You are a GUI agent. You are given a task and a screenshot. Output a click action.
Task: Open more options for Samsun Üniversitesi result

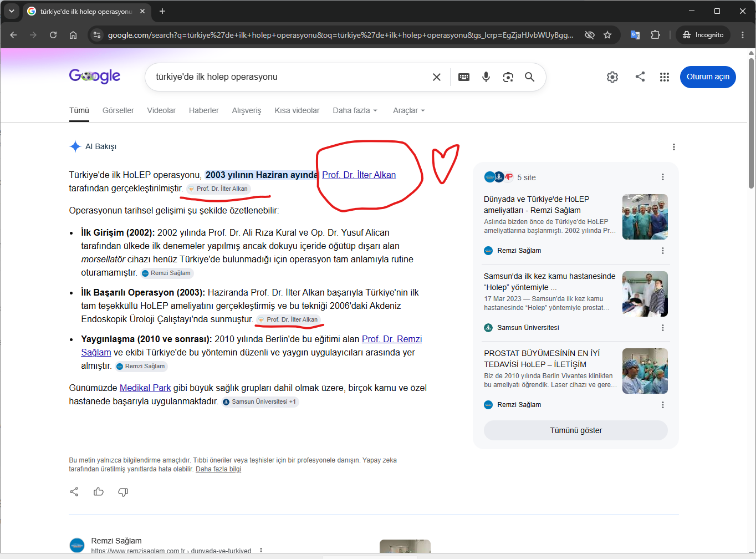tap(663, 328)
